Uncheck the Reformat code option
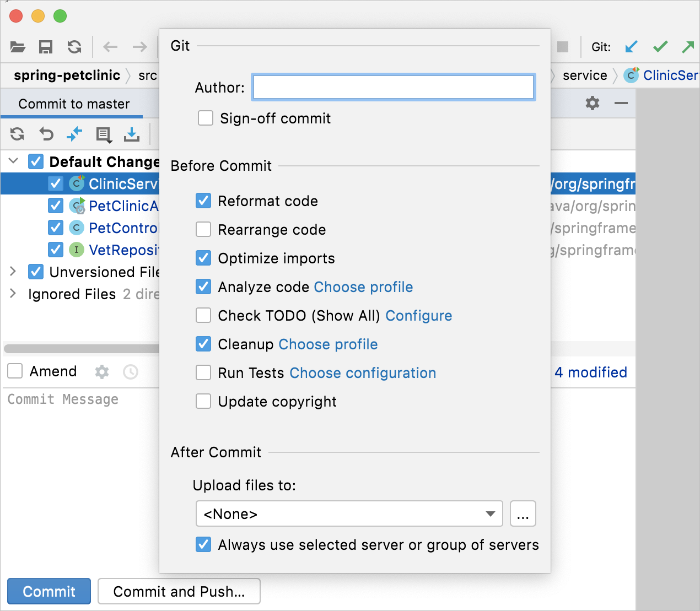This screenshot has height=611, width=700. 203,201
